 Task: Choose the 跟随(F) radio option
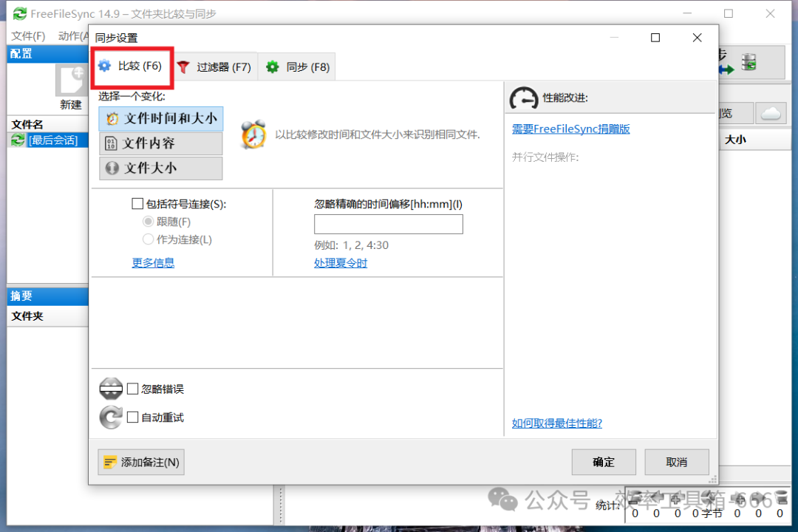(x=148, y=222)
